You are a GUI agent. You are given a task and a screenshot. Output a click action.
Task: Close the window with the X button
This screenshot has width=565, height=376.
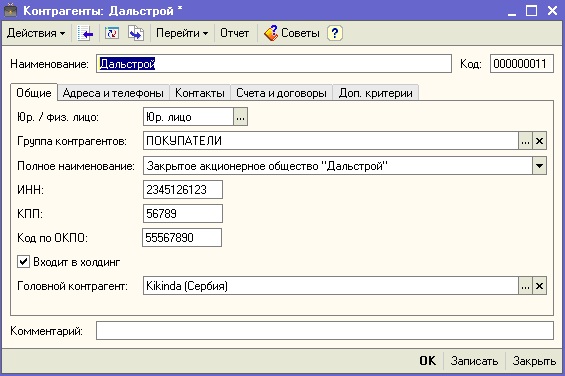coord(552,11)
